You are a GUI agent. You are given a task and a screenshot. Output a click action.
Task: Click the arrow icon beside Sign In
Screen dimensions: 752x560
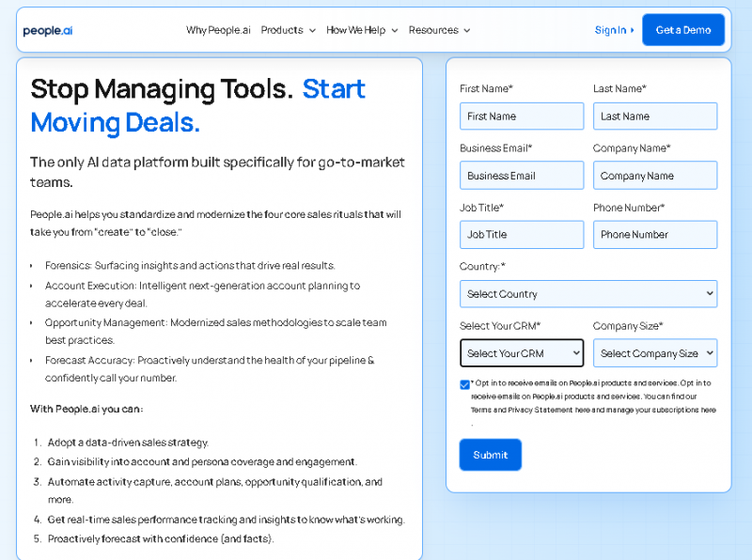[x=632, y=30]
